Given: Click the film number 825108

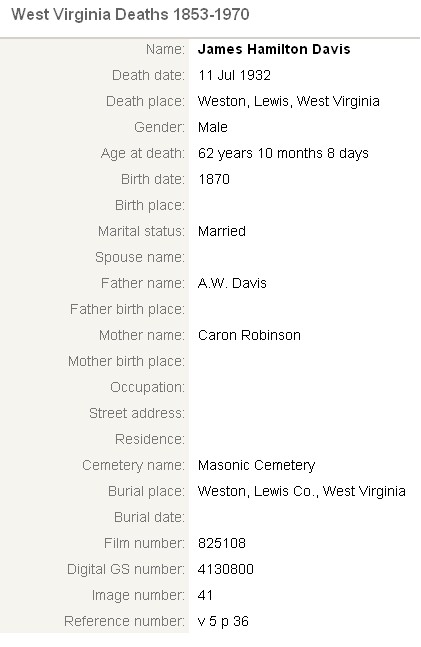Looking at the screenshot, I should [x=222, y=543].
